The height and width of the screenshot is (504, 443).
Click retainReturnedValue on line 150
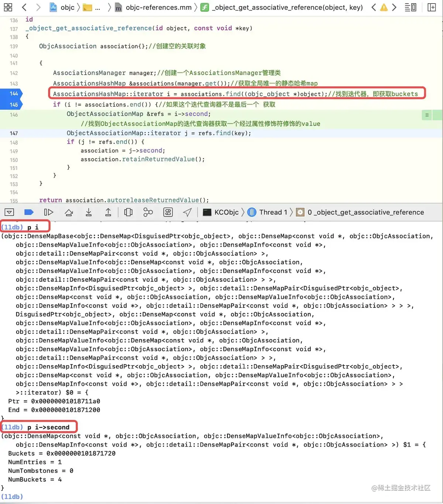tap(158, 159)
